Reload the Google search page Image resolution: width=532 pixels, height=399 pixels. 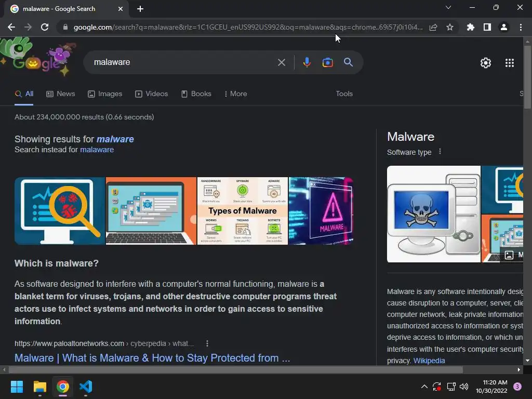pos(45,27)
